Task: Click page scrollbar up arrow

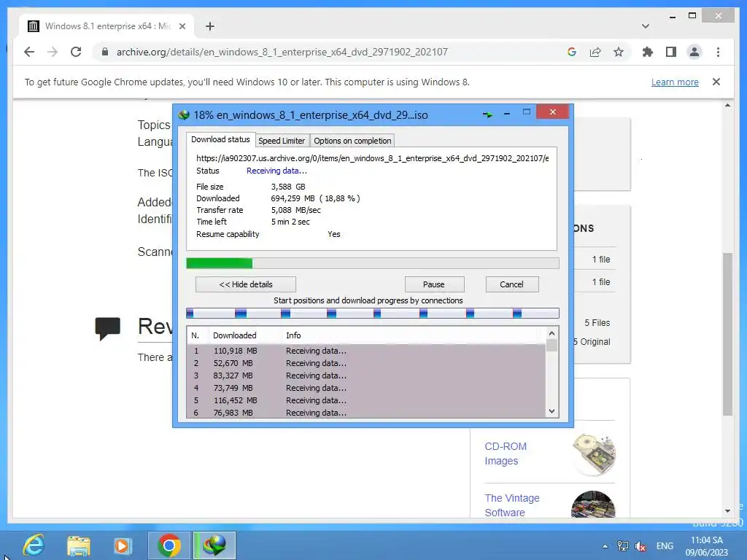Action: click(727, 105)
